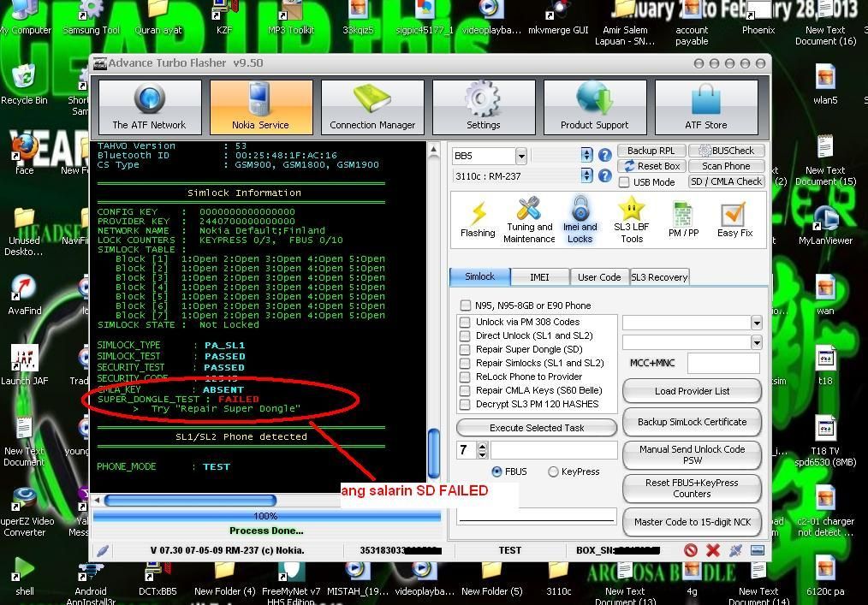Select the PM / PP tool
Image resolution: width=868 pixels, height=605 pixels.
pyautogui.click(x=683, y=219)
